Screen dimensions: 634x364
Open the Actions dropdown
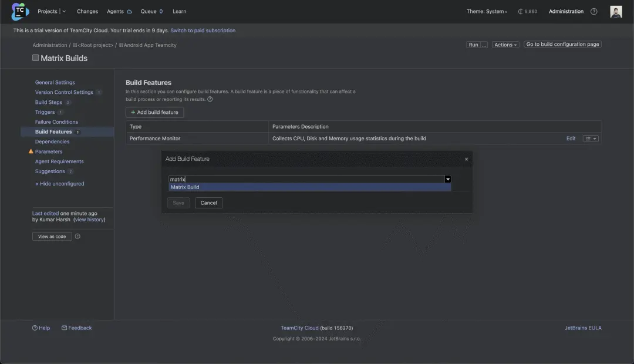coord(505,45)
